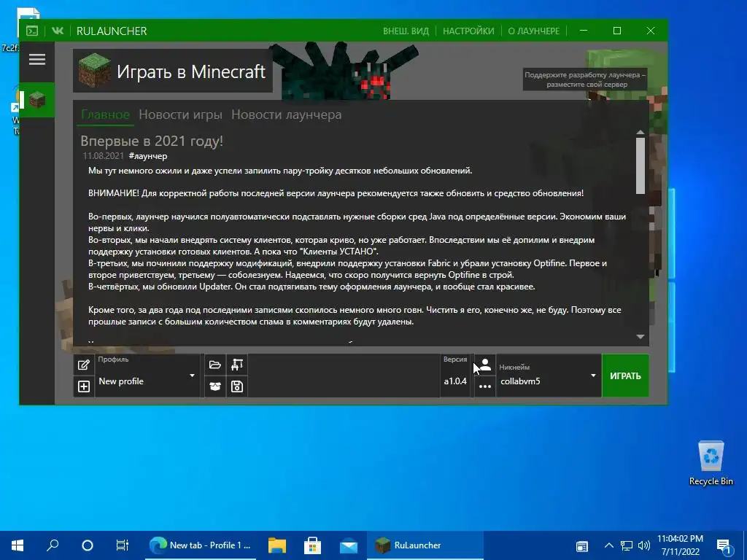Expand the Профиль dropdown showing New profile
The height and width of the screenshot is (560, 747).
147,376
